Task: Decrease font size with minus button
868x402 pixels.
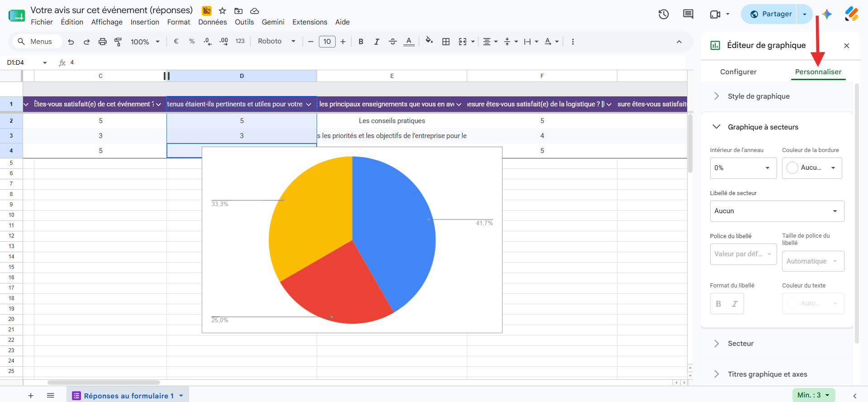Action: [x=311, y=42]
